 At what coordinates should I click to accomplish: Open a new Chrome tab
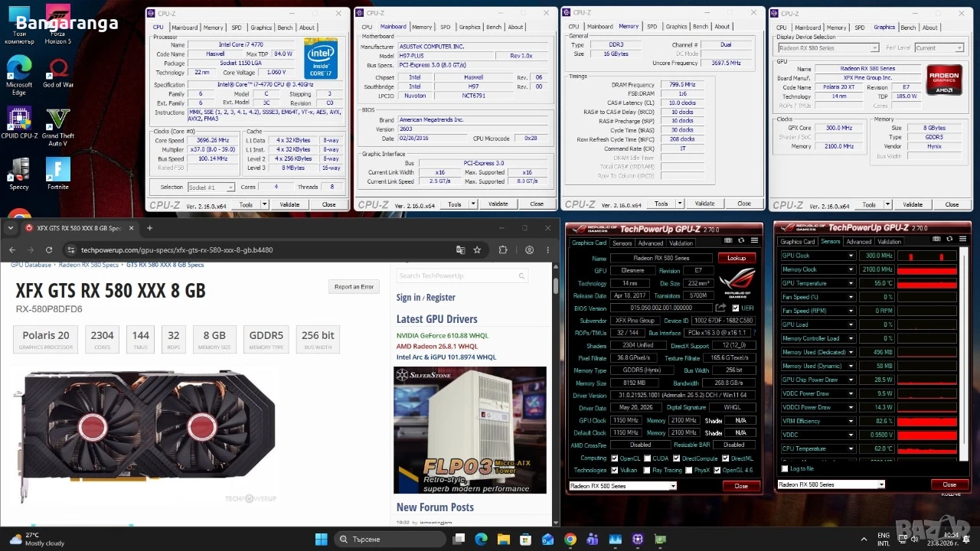click(149, 228)
